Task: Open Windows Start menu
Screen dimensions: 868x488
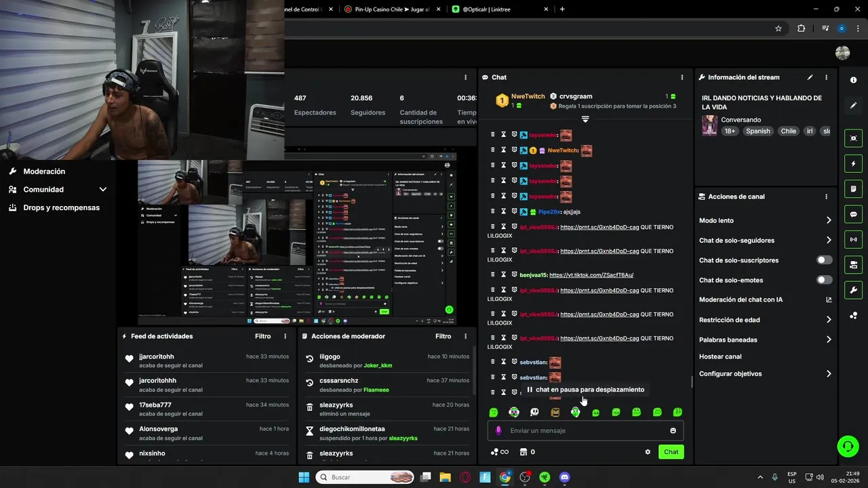Action: click(x=304, y=477)
